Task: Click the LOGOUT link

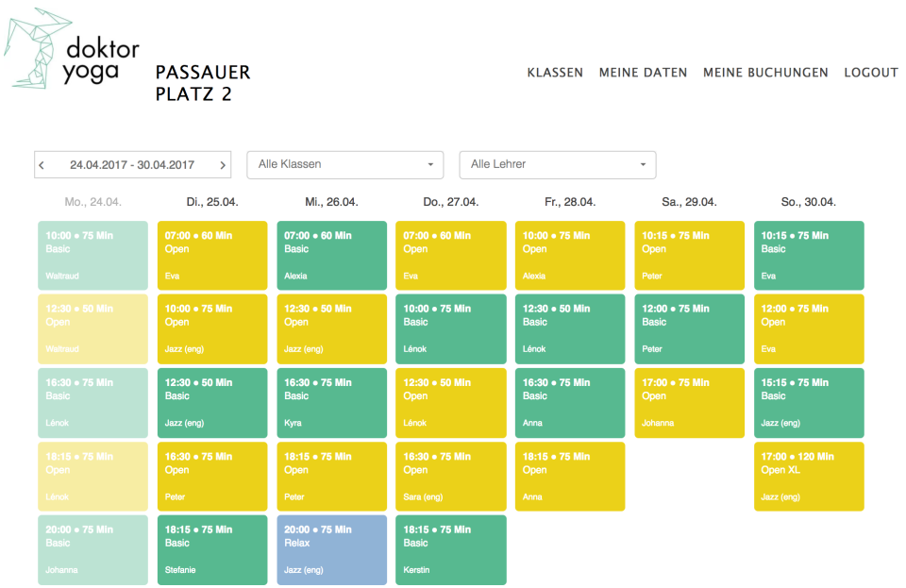Action: click(870, 73)
